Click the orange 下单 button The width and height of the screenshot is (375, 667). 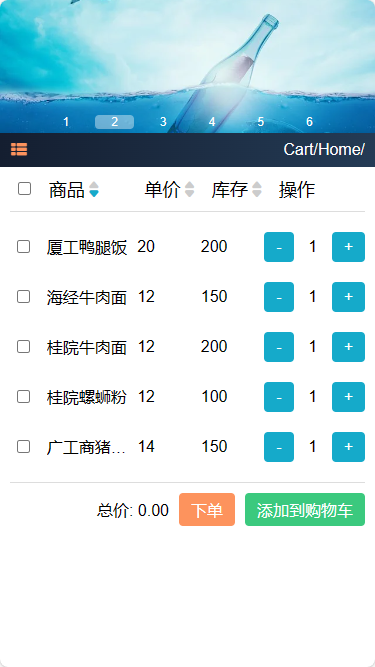click(207, 510)
